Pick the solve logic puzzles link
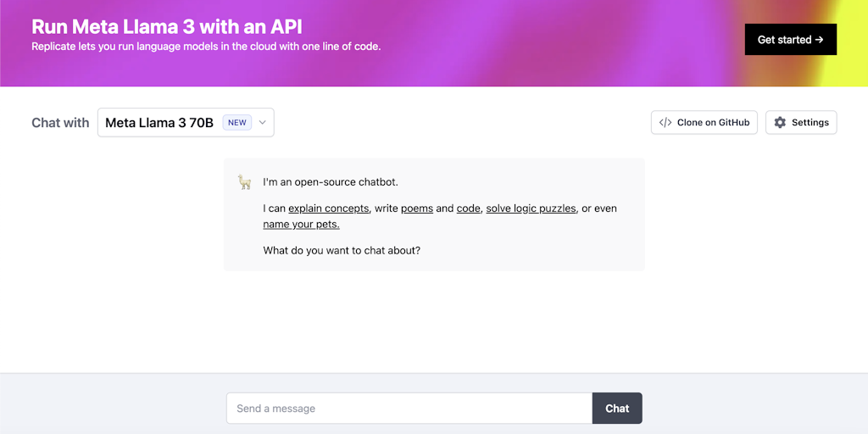Image resolution: width=868 pixels, height=434 pixels. [x=531, y=209]
